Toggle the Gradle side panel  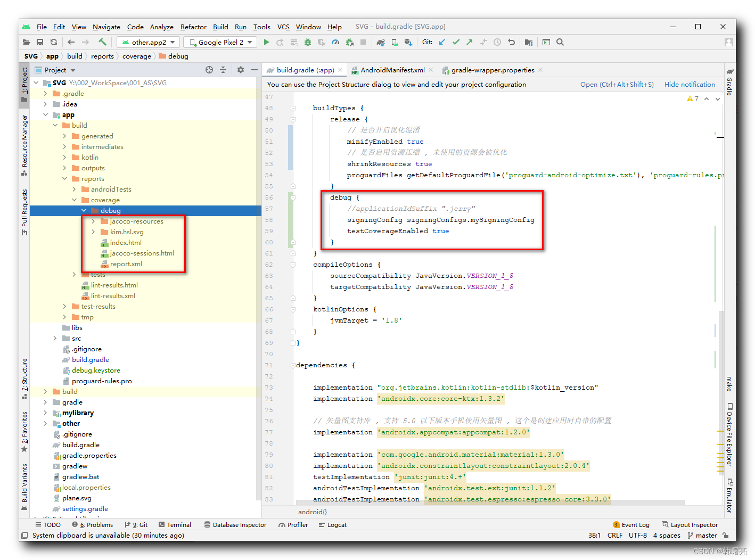tap(729, 81)
